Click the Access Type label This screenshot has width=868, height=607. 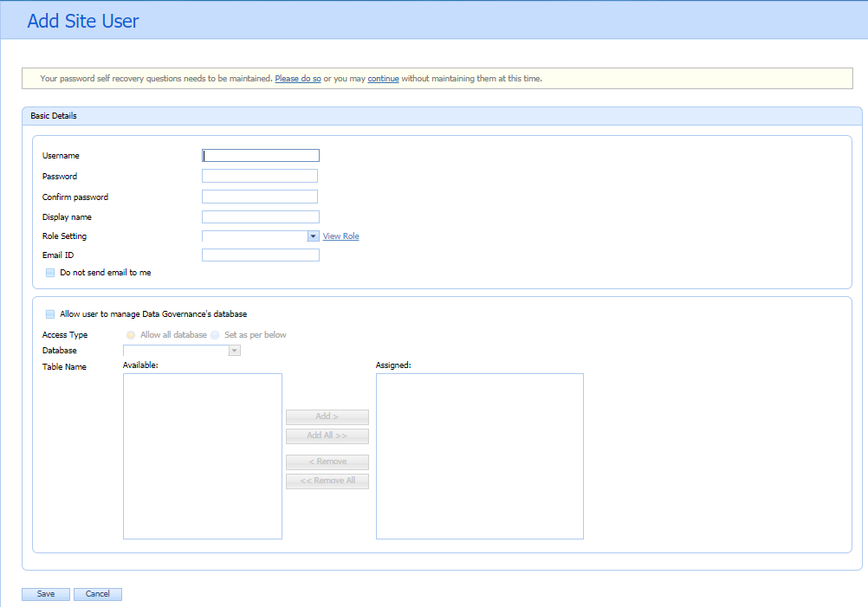65,335
